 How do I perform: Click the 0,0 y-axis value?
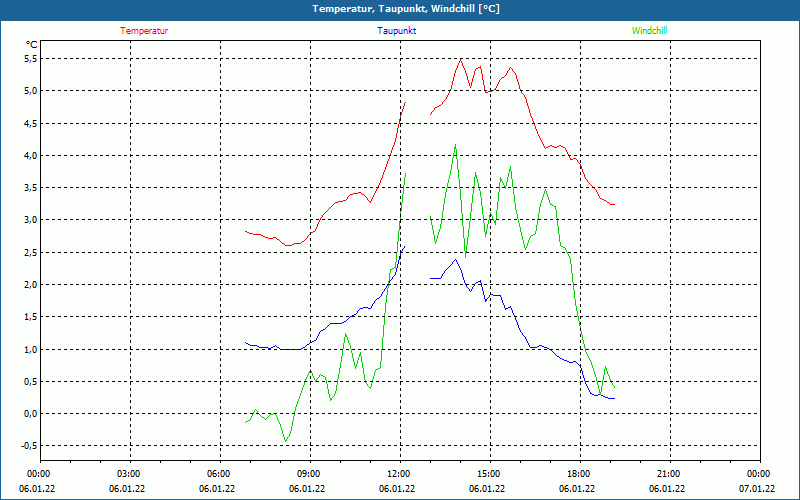[31, 414]
